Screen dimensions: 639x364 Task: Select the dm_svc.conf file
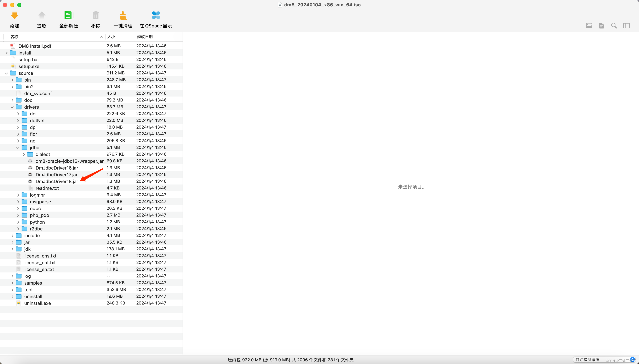(x=91, y=93)
